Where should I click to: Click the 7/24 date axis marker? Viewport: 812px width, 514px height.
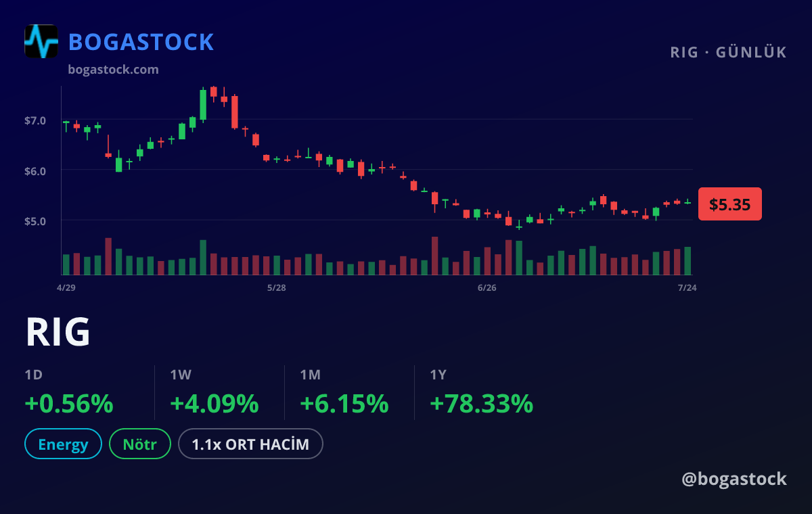point(687,287)
